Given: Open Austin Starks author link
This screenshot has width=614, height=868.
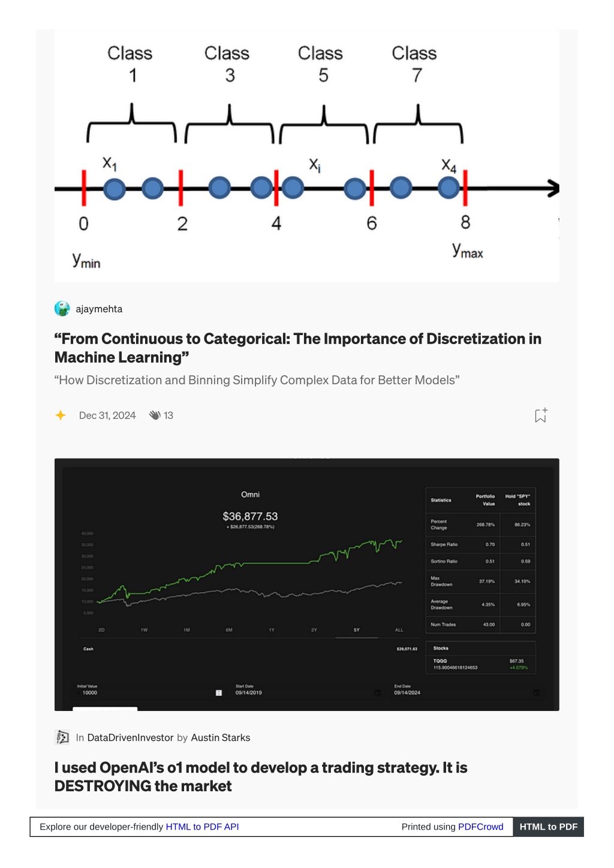Looking at the screenshot, I should coord(221,737).
